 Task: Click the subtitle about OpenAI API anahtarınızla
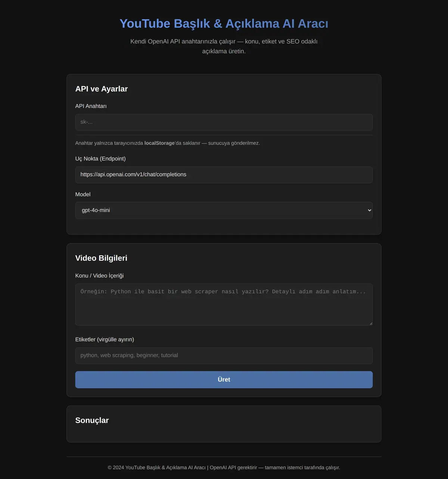coord(224,46)
